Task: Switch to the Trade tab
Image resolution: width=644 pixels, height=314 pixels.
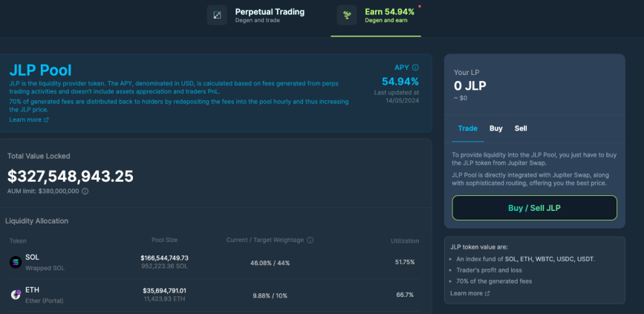Action: click(468, 128)
